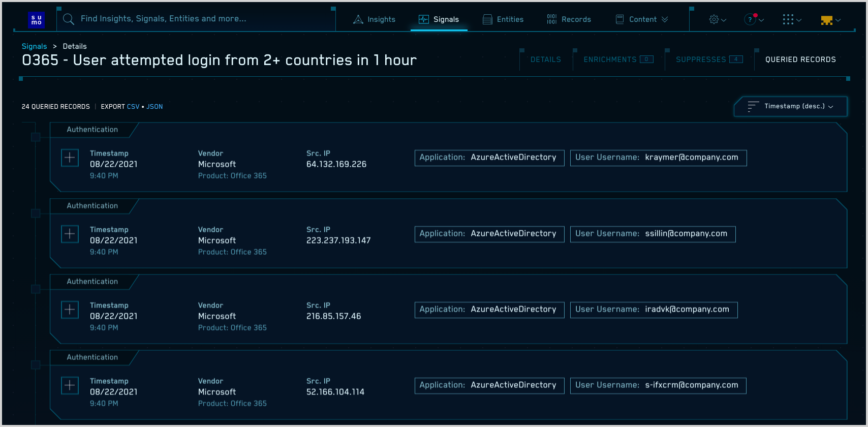Click the Sumo Logic logo icon
Image resolution: width=868 pixels, height=427 pixels.
point(37,20)
